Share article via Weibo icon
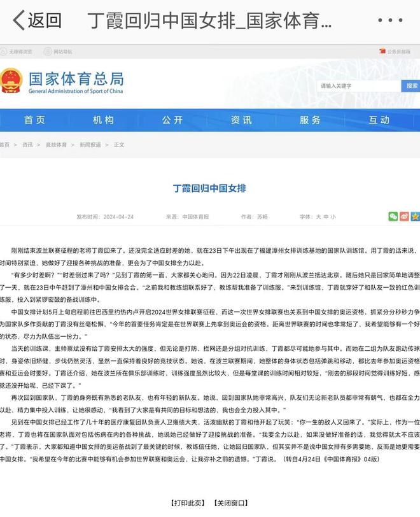 point(404,216)
